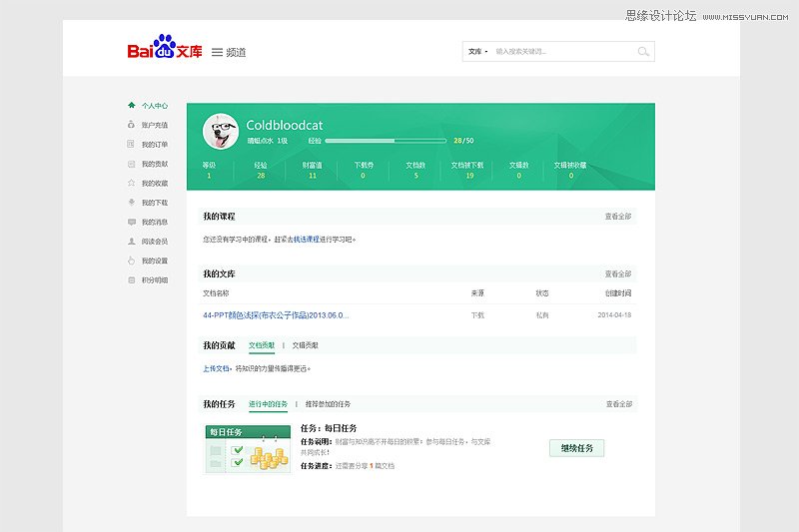Click the 账户充值 sidebar icon
Viewport: 799px width, 532px height.
(132, 125)
